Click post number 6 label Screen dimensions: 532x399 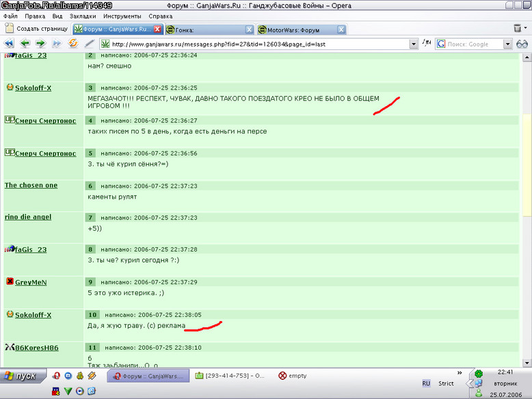point(90,186)
